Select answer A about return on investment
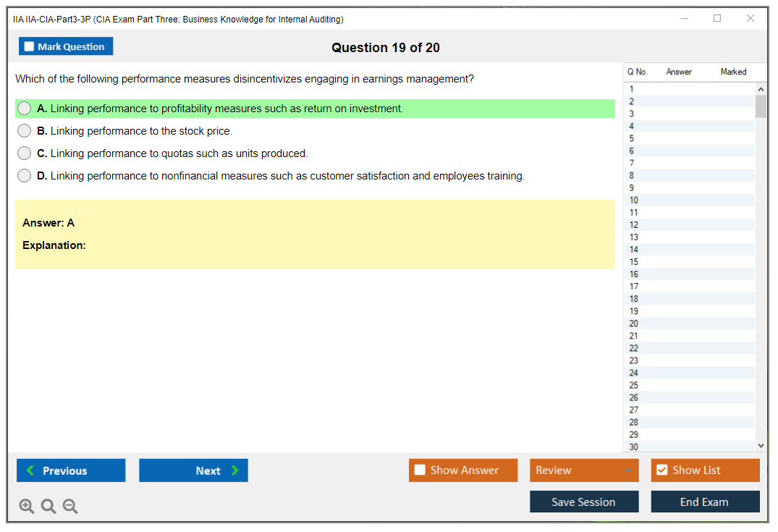 click(x=25, y=109)
